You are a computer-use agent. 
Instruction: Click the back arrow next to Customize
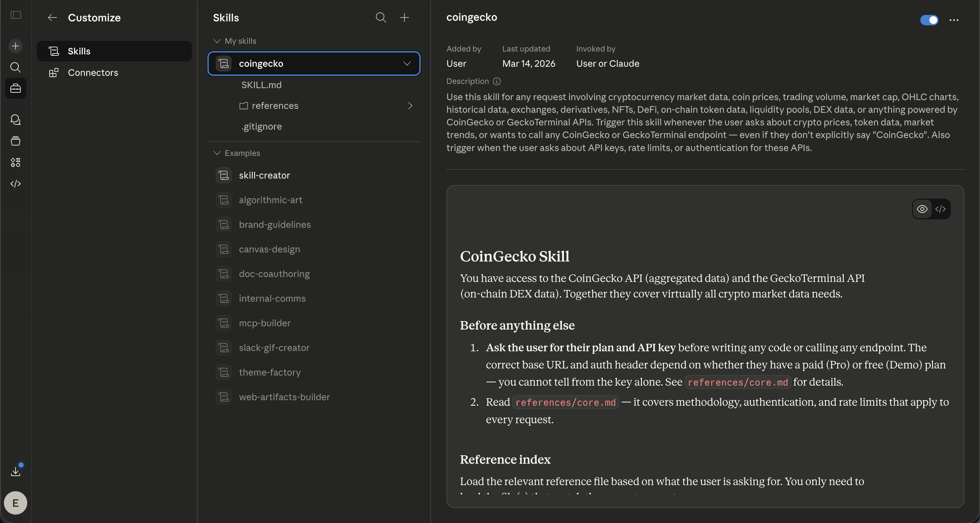pos(52,17)
